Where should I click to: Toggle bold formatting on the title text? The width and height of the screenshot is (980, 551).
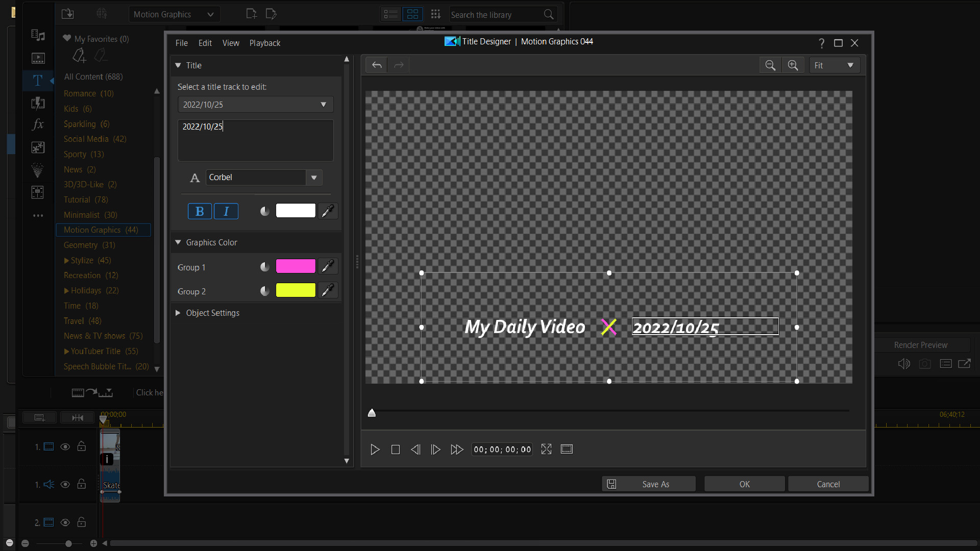point(200,211)
